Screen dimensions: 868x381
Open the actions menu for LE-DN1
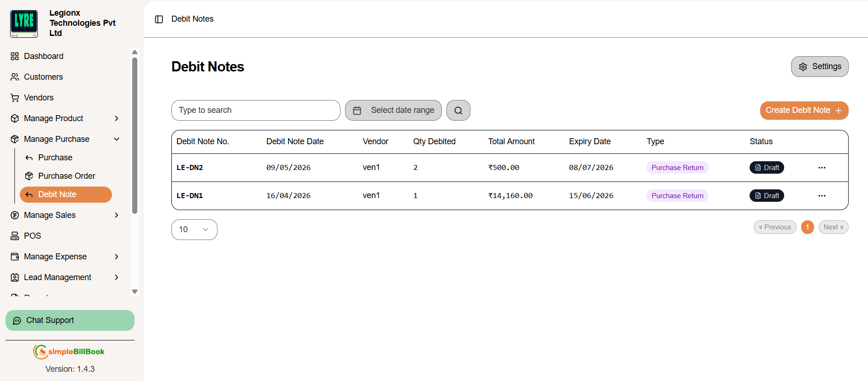822,196
